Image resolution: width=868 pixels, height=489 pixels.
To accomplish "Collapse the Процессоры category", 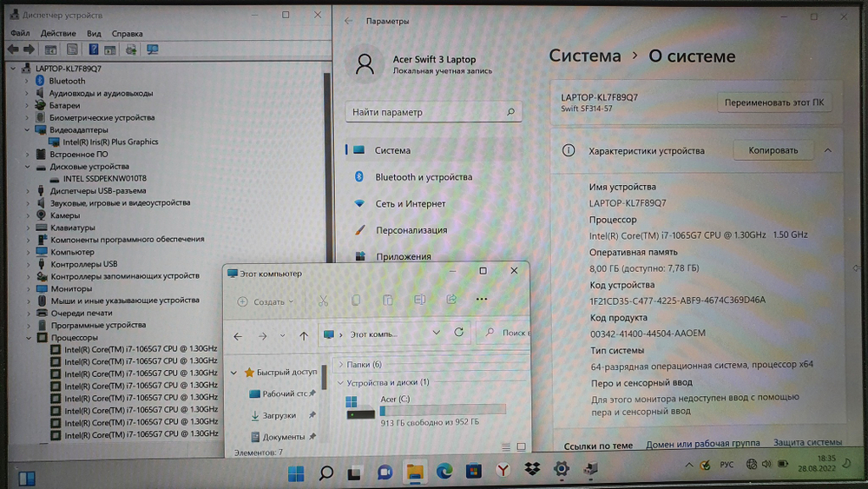I will 29,337.
